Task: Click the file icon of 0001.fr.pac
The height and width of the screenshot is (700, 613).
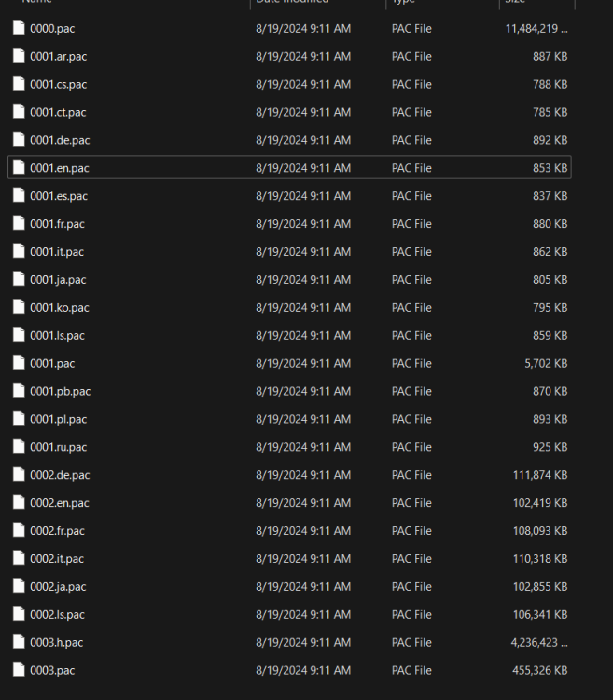Action: [19, 224]
